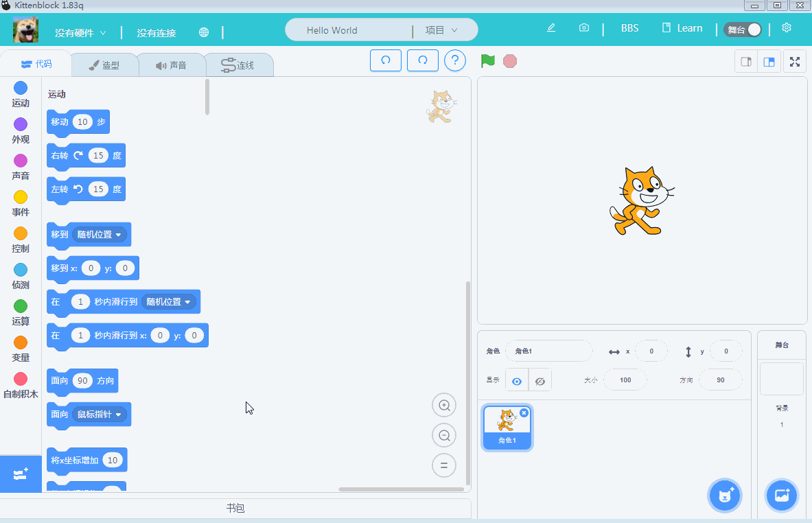Viewport: 812px width, 523px height.
Task: Select the 自制积木 my blocks category
Action: [21, 386]
